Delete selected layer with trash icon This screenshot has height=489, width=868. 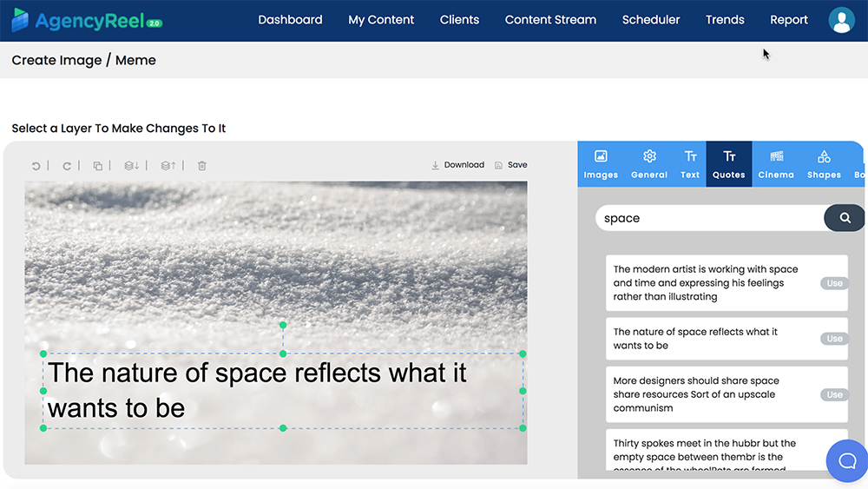click(x=202, y=166)
